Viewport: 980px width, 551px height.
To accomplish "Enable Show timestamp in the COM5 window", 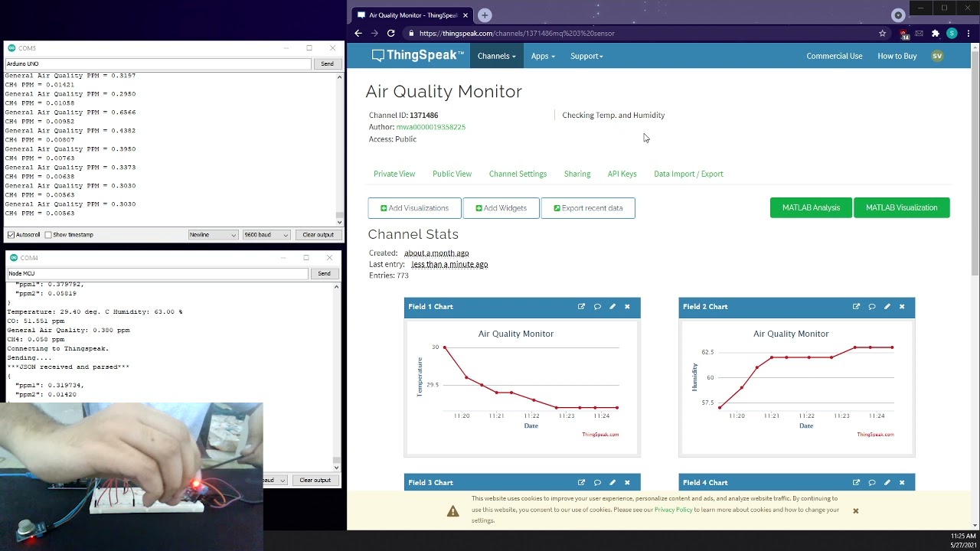I will pyautogui.click(x=48, y=235).
